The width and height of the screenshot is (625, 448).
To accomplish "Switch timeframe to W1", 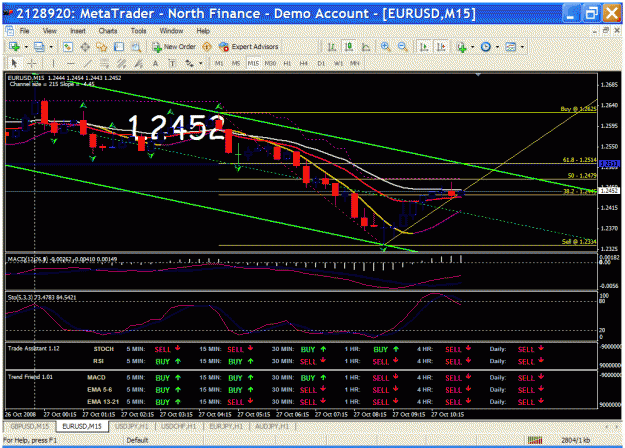I will [x=338, y=63].
